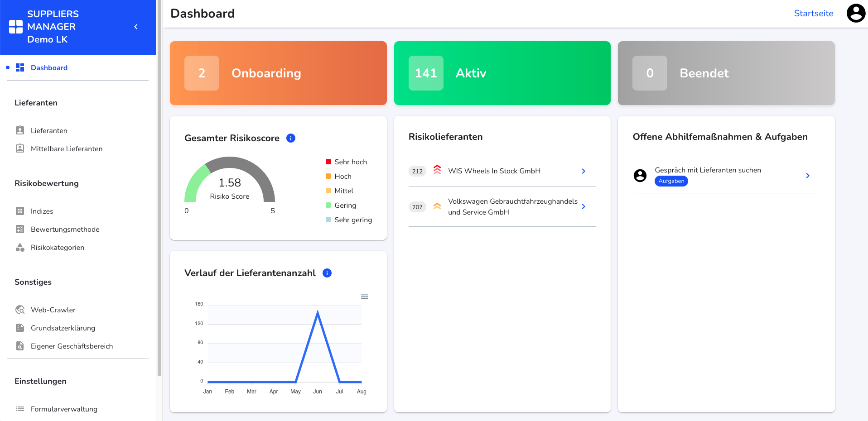
Task: Collapse the sidebar with the chevron arrow
Action: [136, 27]
